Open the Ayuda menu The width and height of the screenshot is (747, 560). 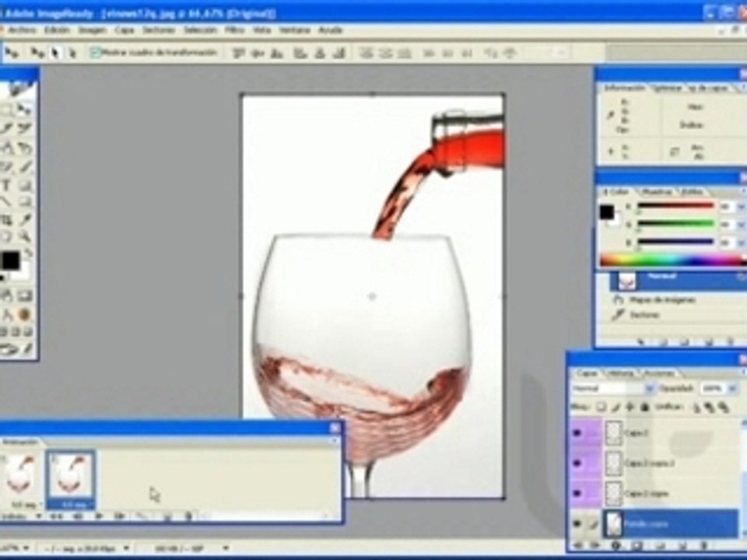(330, 30)
